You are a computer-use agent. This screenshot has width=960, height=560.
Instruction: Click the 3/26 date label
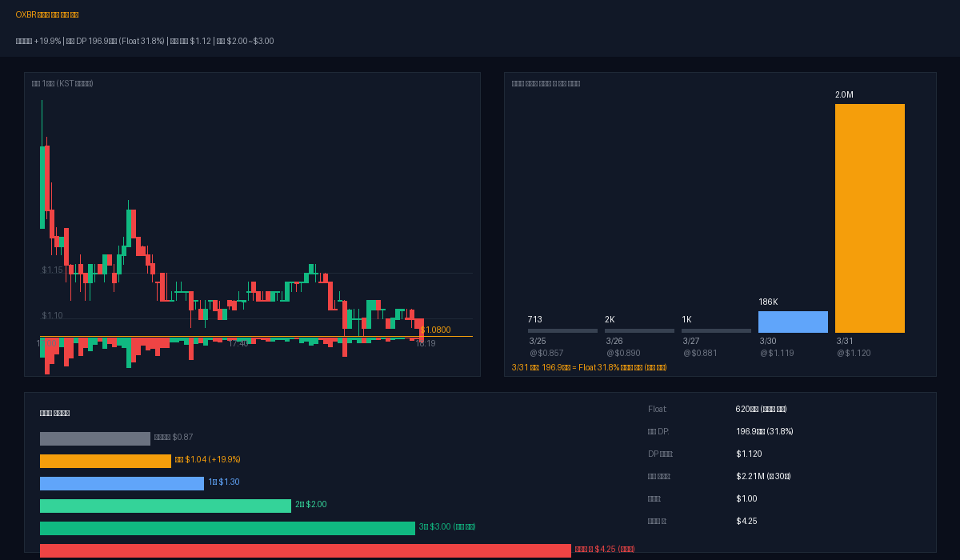click(x=614, y=341)
